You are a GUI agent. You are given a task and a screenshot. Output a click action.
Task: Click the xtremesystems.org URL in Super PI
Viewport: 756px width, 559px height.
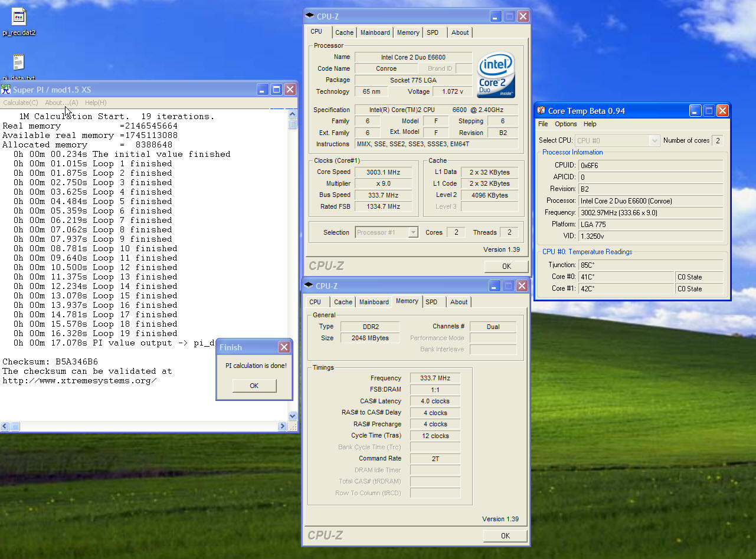point(80,380)
